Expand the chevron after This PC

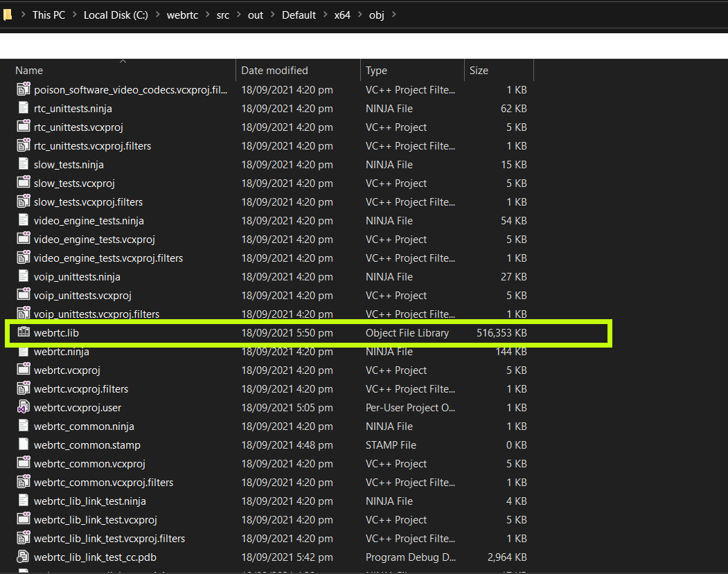coord(74,15)
